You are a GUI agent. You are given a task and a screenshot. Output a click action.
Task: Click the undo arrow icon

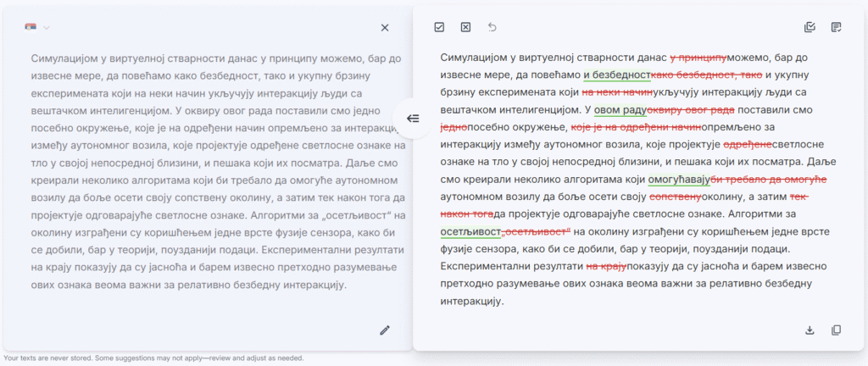coord(492,27)
